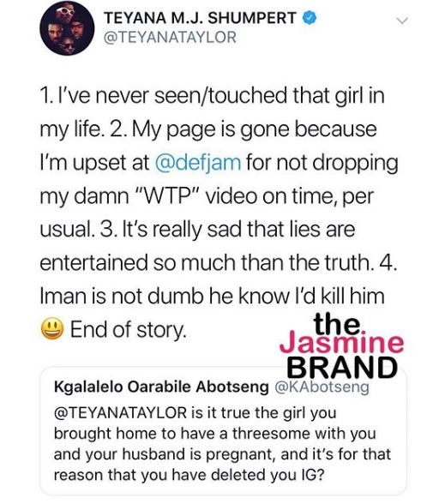The width and height of the screenshot is (445, 504).
Task: Click the smiling face emoji
Action: tap(51, 328)
